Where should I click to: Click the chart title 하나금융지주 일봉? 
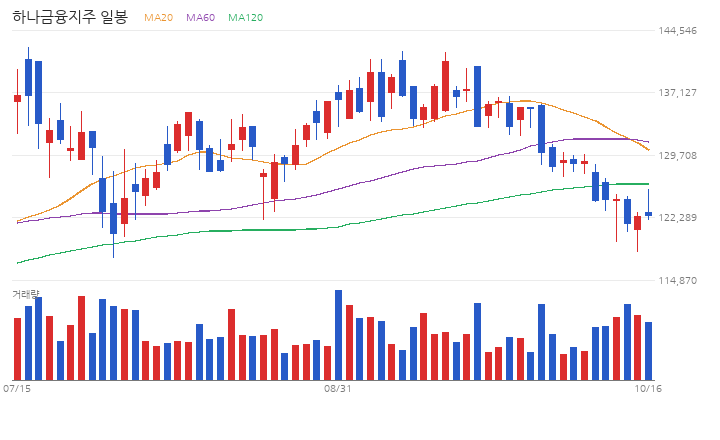coord(70,17)
